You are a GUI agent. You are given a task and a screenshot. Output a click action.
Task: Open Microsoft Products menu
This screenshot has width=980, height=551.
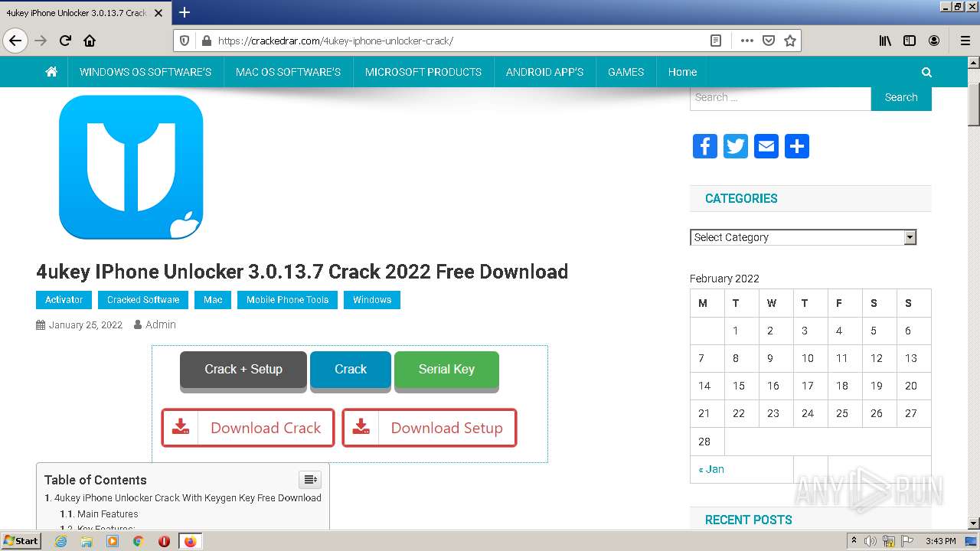tap(423, 72)
